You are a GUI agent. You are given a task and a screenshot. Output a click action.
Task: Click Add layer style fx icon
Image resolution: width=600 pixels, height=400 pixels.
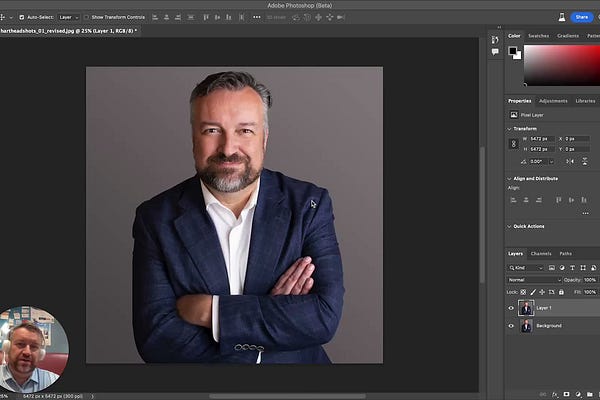(x=555, y=395)
